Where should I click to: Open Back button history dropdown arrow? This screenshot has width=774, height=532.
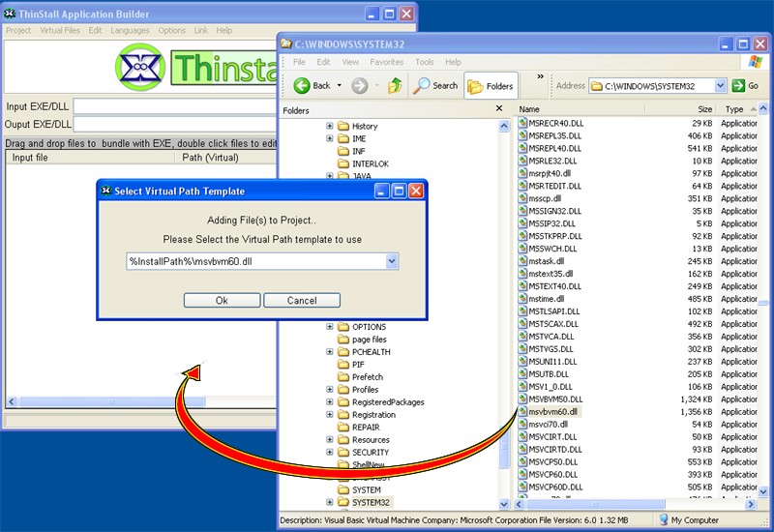pos(340,86)
